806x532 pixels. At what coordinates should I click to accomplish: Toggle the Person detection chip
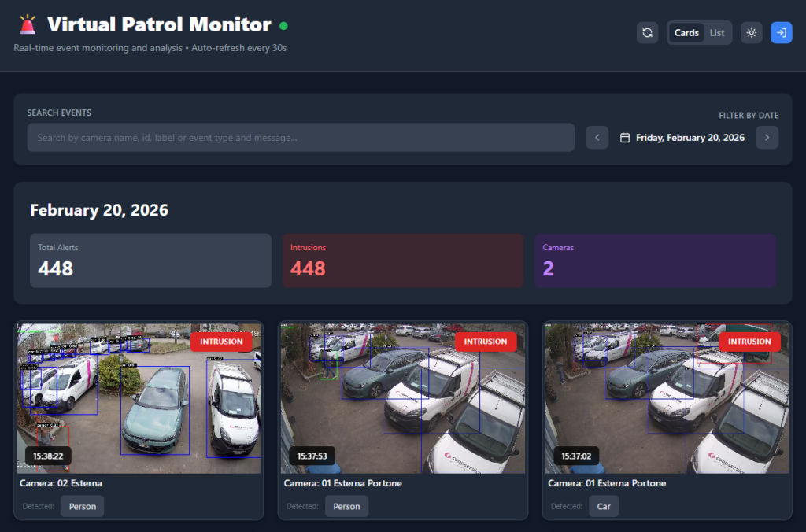(82, 506)
